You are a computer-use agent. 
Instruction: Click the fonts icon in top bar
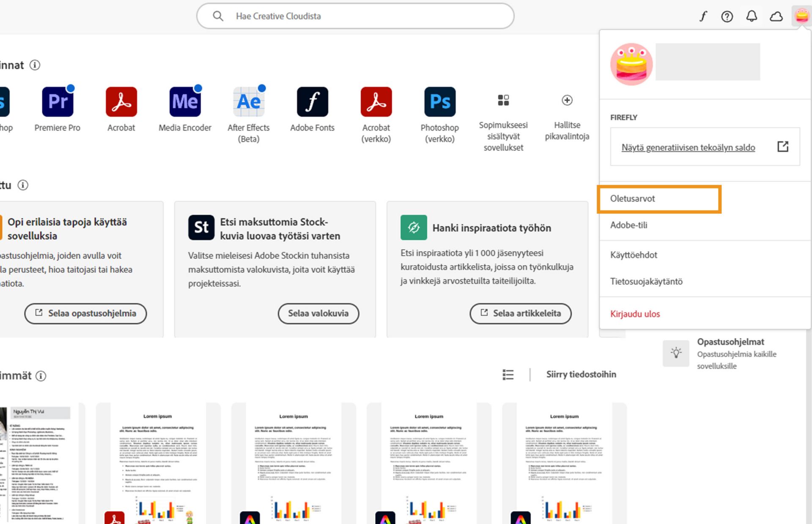(x=703, y=16)
